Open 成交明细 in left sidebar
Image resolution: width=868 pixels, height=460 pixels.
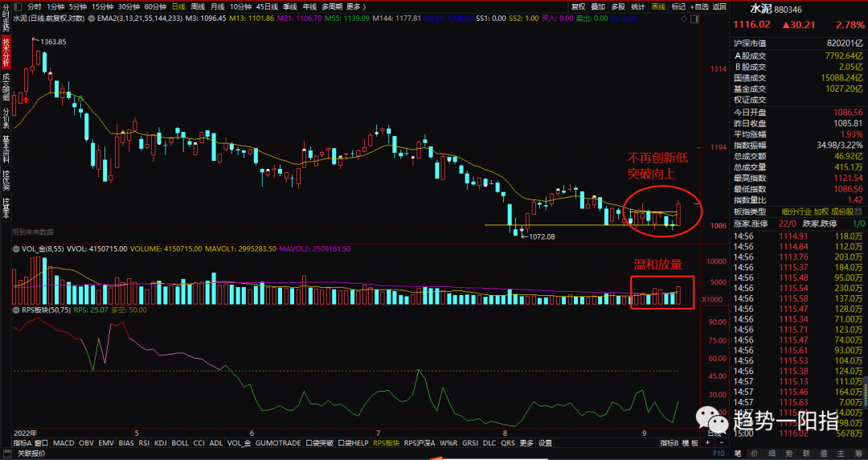click(6, 87)
